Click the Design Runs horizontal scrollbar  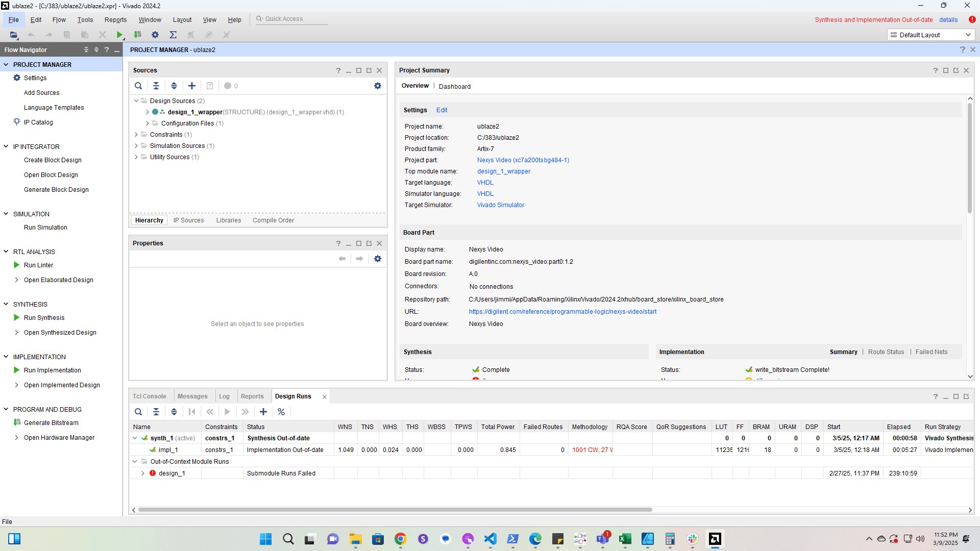(x=395, y=510)
